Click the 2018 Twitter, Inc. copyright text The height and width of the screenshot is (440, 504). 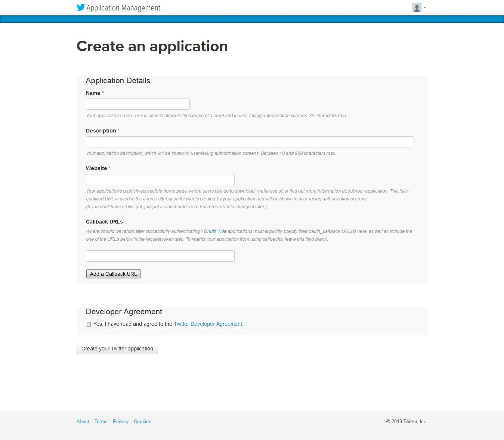[406, 421]
